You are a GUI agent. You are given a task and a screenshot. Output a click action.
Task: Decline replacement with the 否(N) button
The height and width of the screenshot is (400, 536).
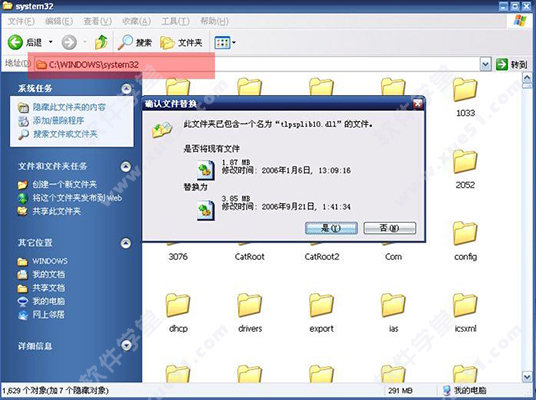[390, 228]
